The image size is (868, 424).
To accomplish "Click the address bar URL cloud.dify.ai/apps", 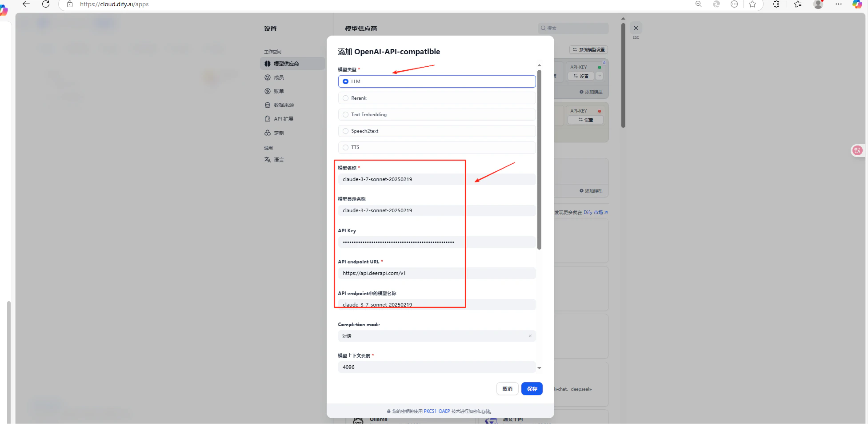I will pos(114,4).
